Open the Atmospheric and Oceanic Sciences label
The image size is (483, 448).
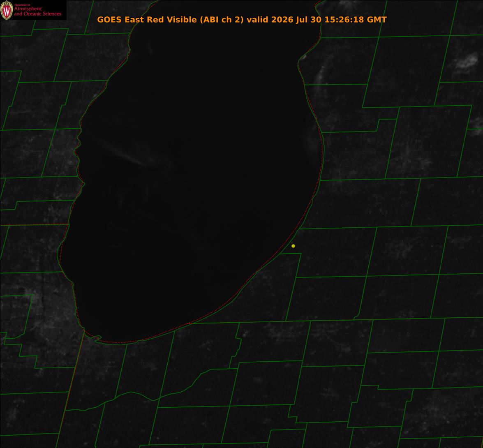(x=37, y=11)
